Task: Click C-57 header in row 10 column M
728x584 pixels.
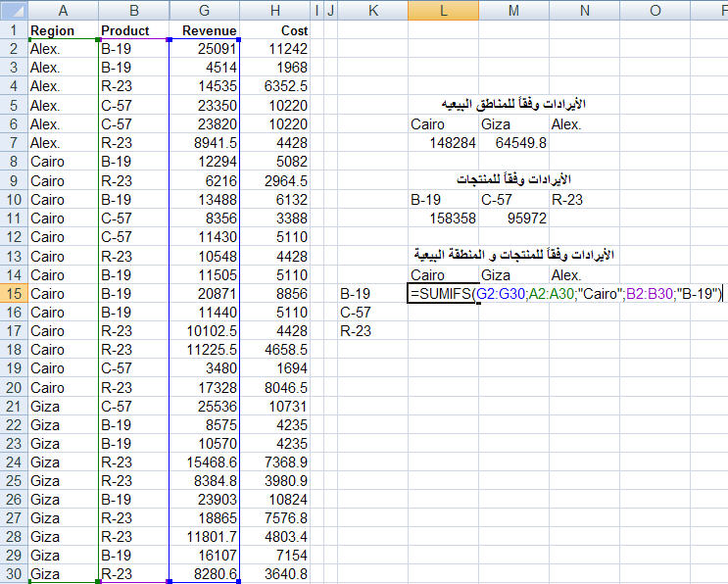Action: point(497,200)
